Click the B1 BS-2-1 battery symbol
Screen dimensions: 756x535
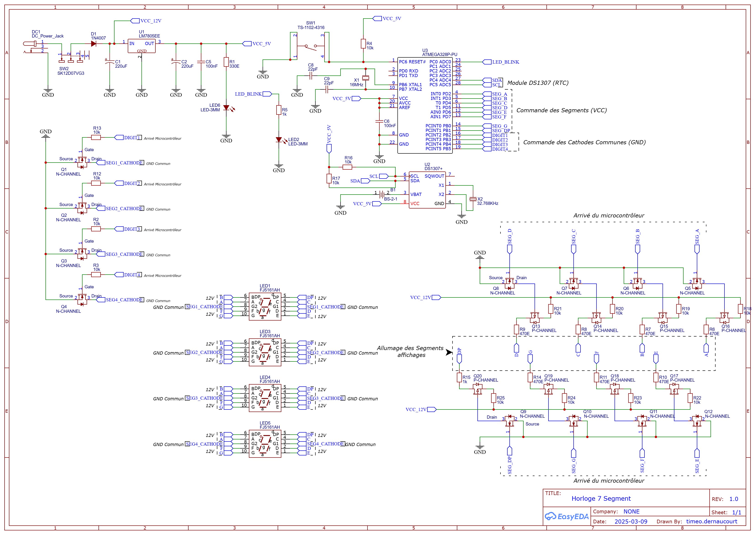pyautogui.click(x=382, y=194)
